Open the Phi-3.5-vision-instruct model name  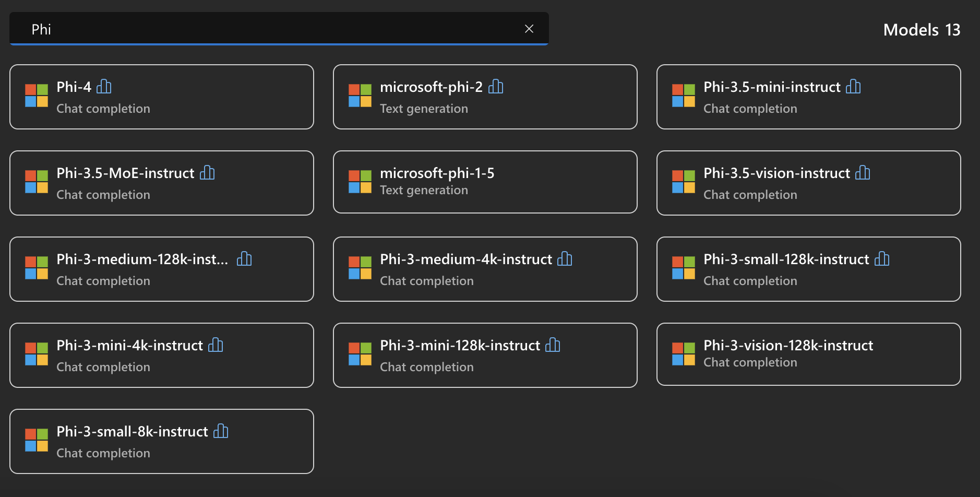pyautogui.click(x=777, y=173)
